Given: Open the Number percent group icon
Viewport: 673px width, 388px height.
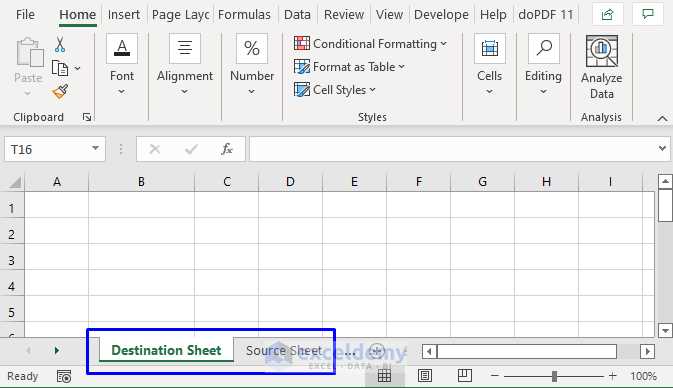Looking at the screenshot, I should [252, 48].
